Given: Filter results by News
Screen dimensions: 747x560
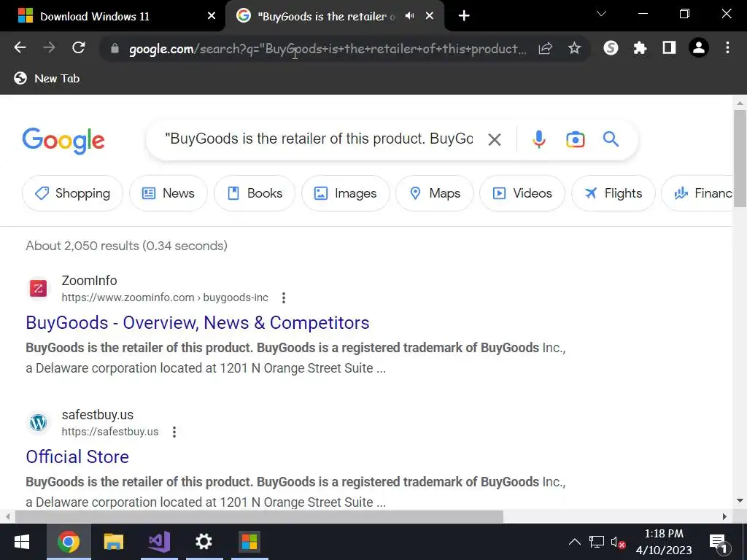Looking at the screenshot, I should coord(169,193).
